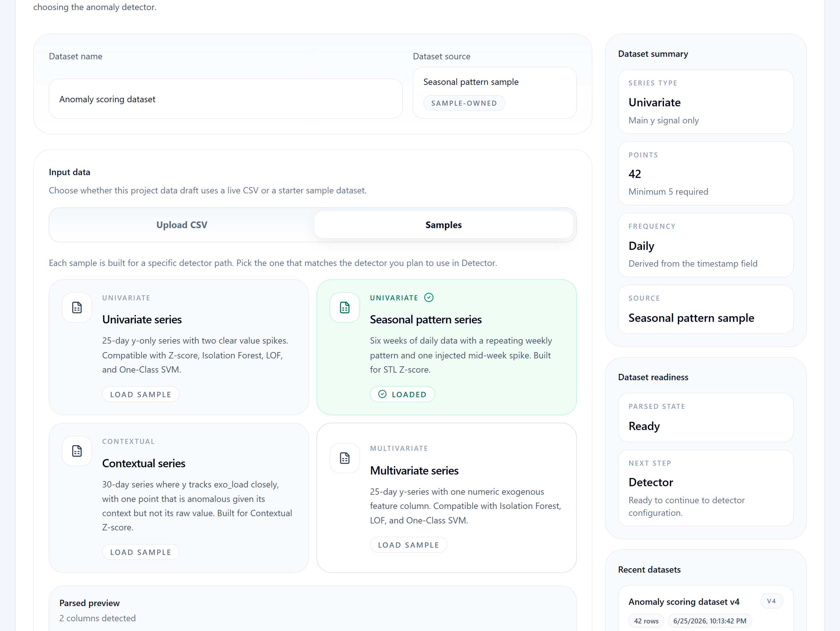
Task: Click the Frequency value Daily
Action: click(641, 246)
